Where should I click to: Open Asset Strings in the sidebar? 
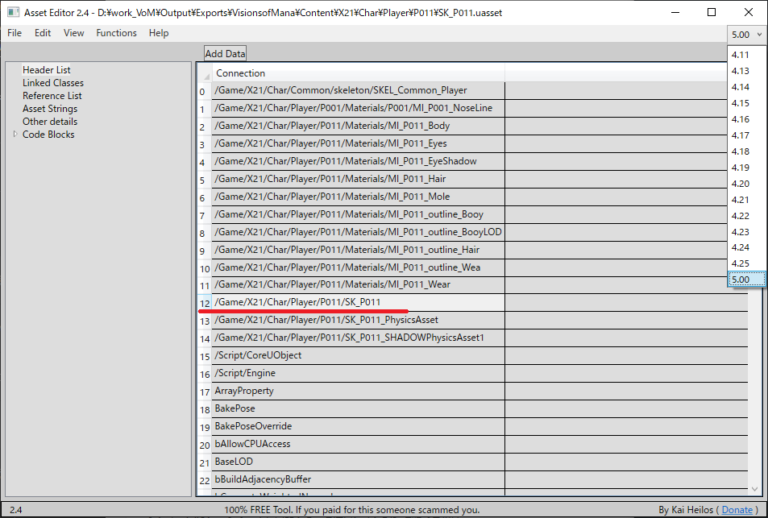pos(49,108)
